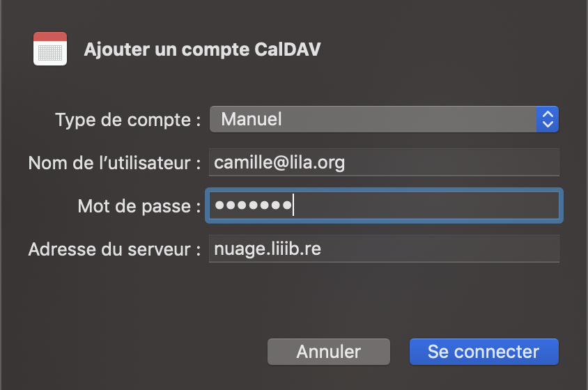Click the Calendar app icon
The height and width of the screenshot is (390, 588).
[50, 49]
